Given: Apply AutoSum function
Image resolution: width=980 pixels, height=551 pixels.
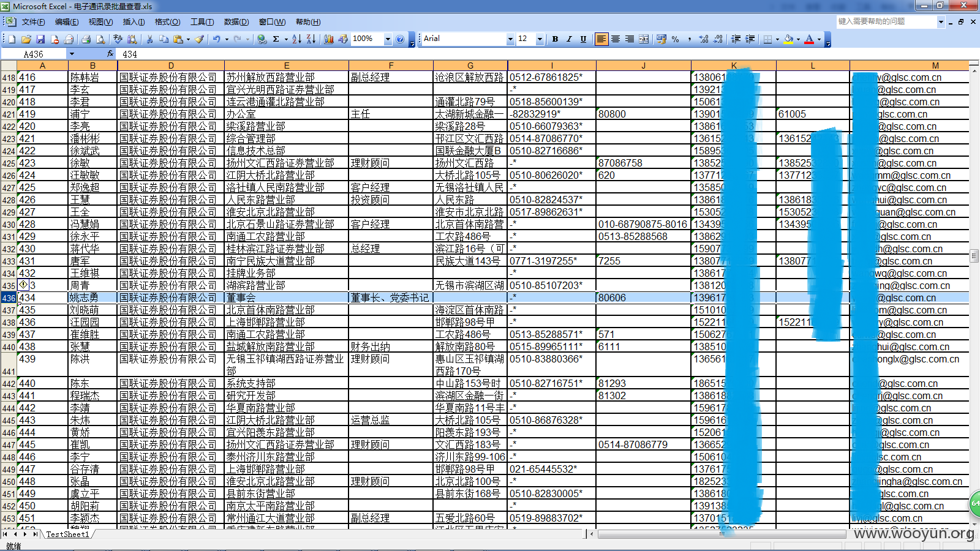Looking at the screenshot, I should (x=276, y=39).
